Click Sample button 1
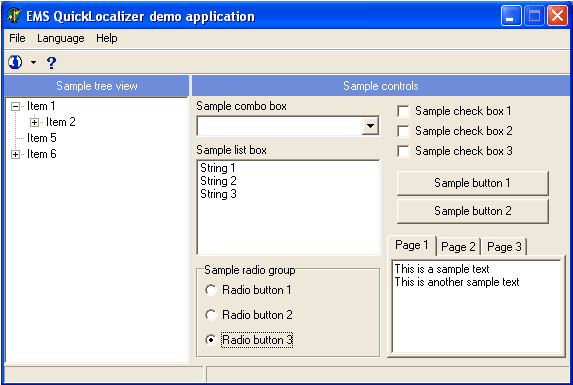 point(473,183)
